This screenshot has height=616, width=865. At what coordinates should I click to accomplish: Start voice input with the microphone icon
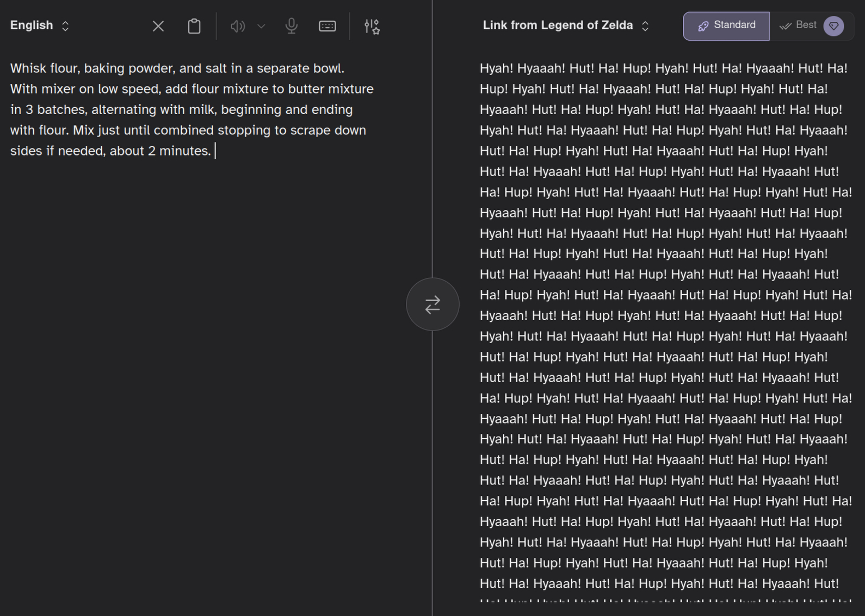click(292, 26)
